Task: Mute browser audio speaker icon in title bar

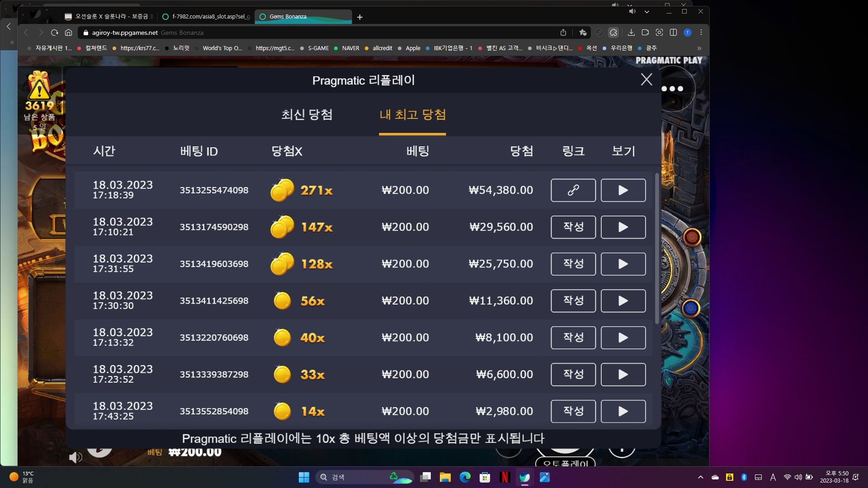Action: coord(632,12)
